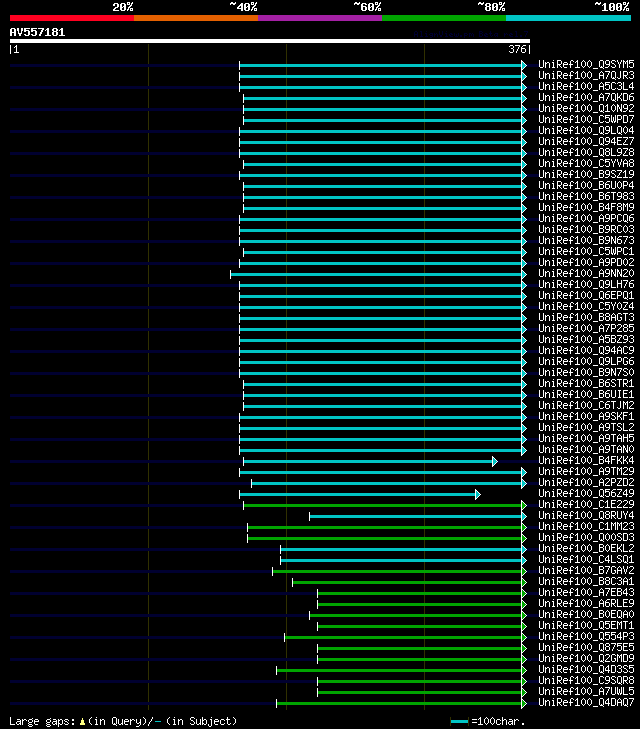Click the cyan arrowhead on UniRef100_C4LSQ1 row
The image size is (640, 729).
click(524, 561)
